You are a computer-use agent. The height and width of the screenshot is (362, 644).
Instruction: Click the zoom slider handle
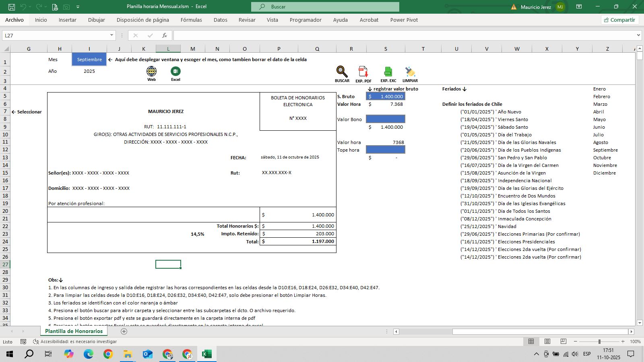(599, 341)
